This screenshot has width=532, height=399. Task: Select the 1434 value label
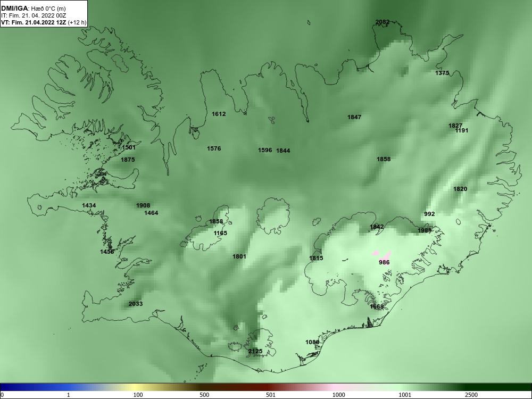(89, 205)
